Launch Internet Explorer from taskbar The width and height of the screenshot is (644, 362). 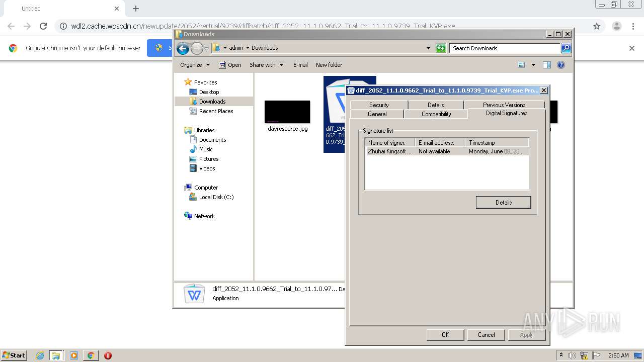[x=40, y=355]
